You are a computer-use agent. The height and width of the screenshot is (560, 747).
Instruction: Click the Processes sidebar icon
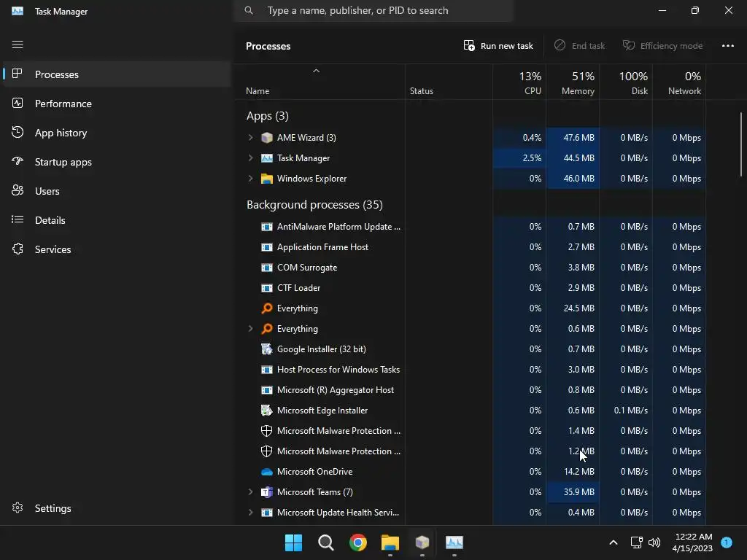[18, 74]
